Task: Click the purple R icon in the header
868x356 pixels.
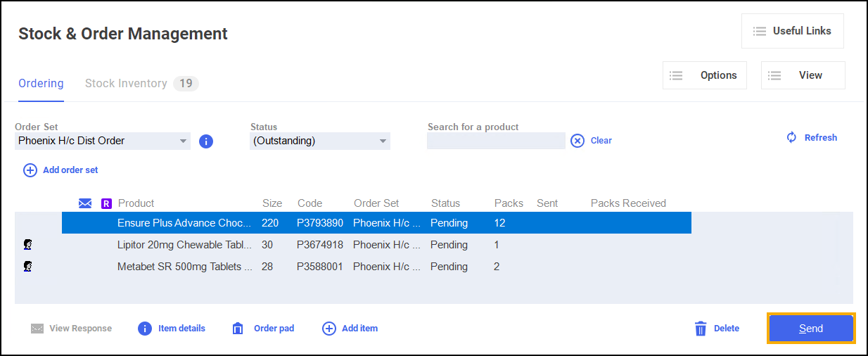Action: point(107,203)
